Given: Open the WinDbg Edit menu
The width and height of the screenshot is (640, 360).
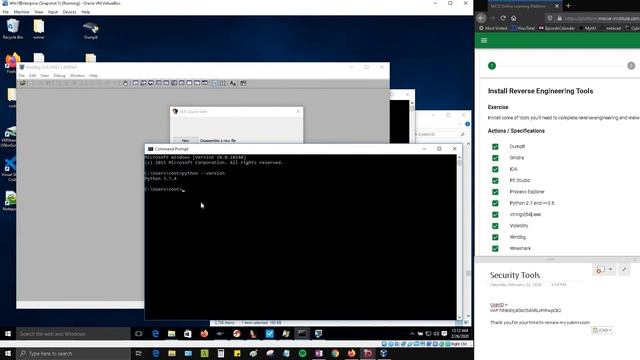Looking at the screenshot, I should click(x=33, y=76).
